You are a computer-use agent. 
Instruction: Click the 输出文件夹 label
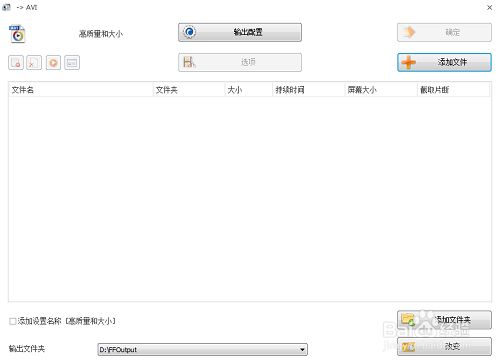(x=27, y=349)
